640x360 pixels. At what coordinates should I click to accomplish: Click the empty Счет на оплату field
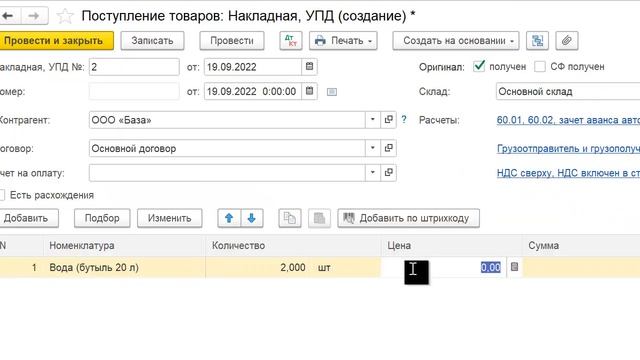coord(227,173)
